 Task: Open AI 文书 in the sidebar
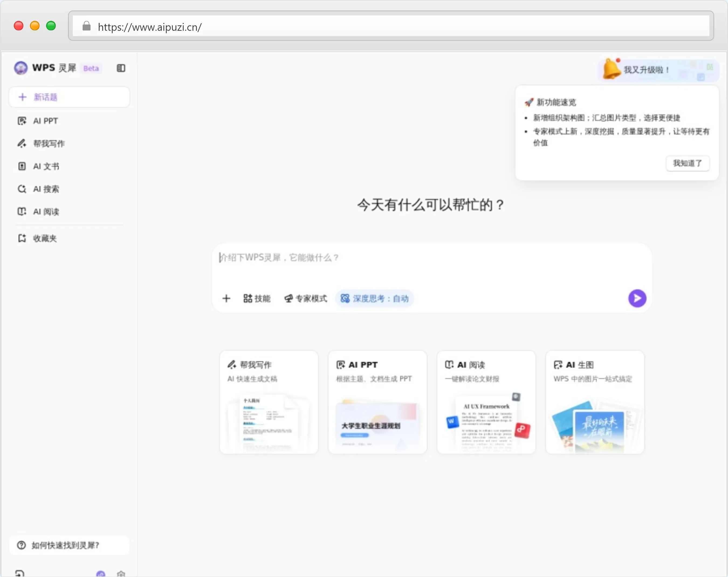69,166
